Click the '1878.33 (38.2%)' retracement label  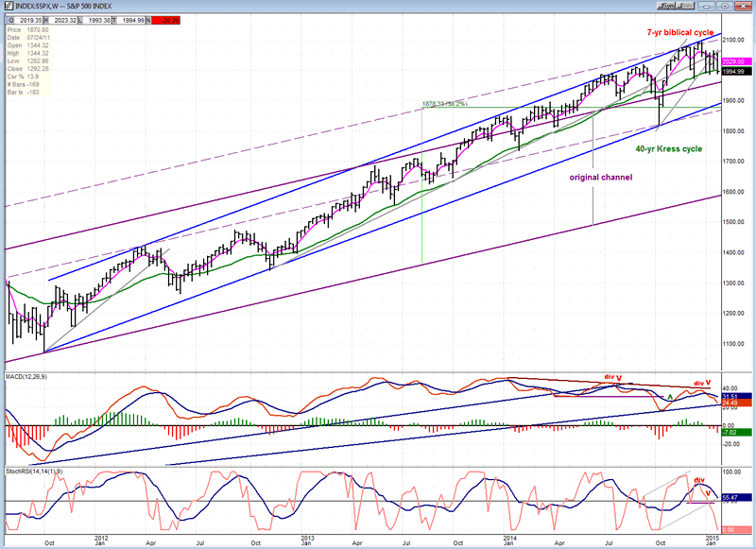pos(444,104)
